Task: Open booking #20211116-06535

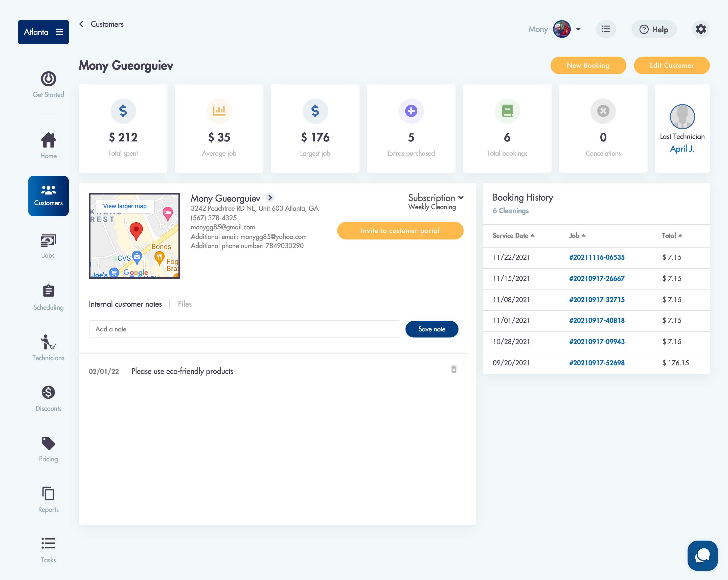Action: click(x=596, y=257)
